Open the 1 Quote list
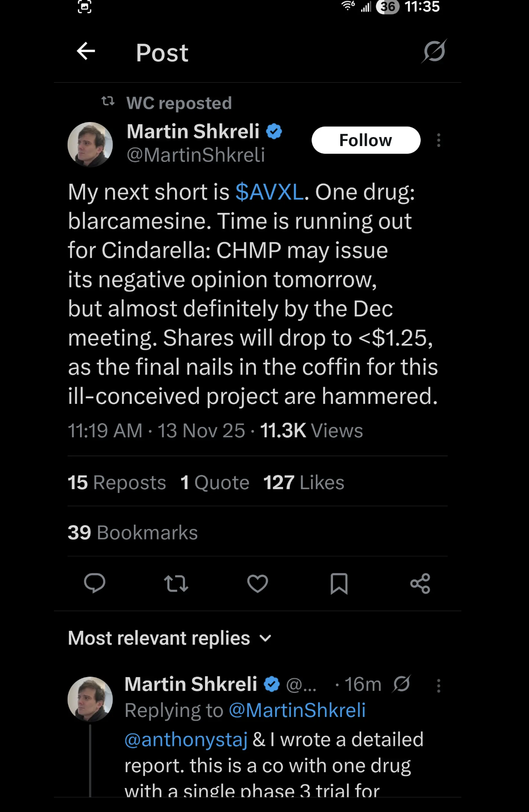 pos(215,483)
